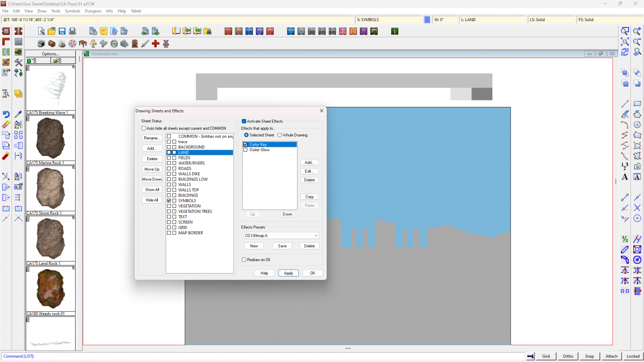
Task: Toggle the Snap button in status bar
Action: click(589, 356)
